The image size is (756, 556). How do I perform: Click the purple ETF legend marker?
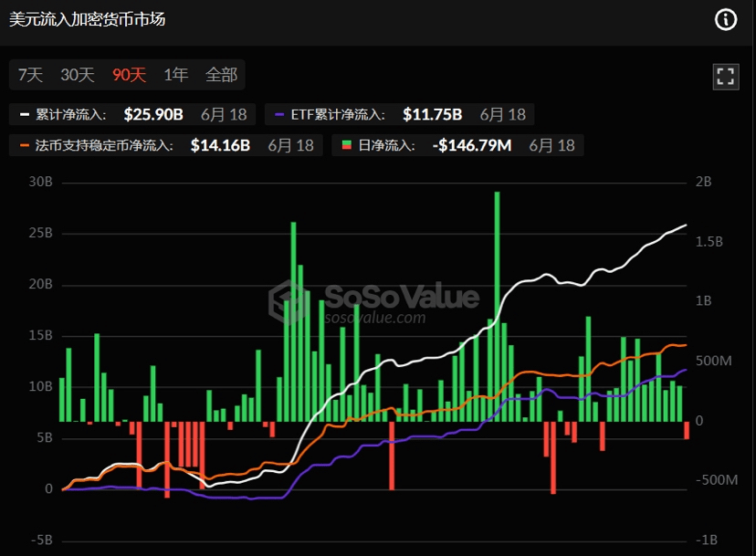pyautogui.click(x=279, y=115)
